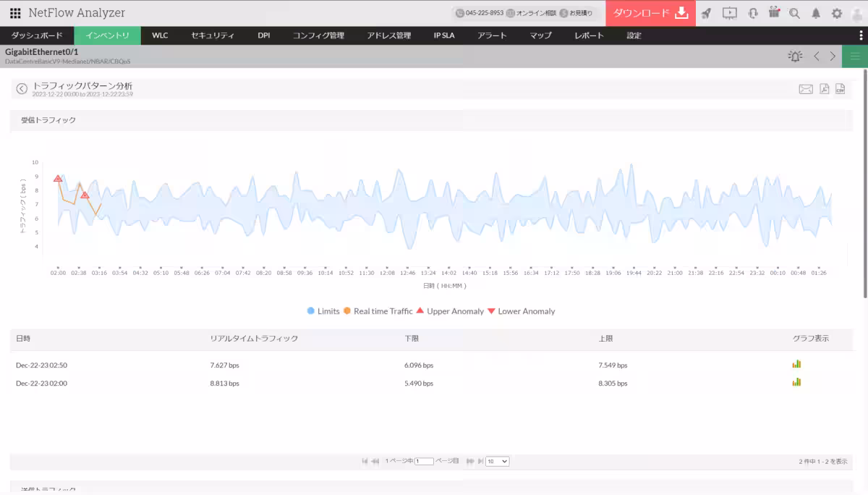Go to the next interface chevron
The image size is (868, 495).
point(833,56)
